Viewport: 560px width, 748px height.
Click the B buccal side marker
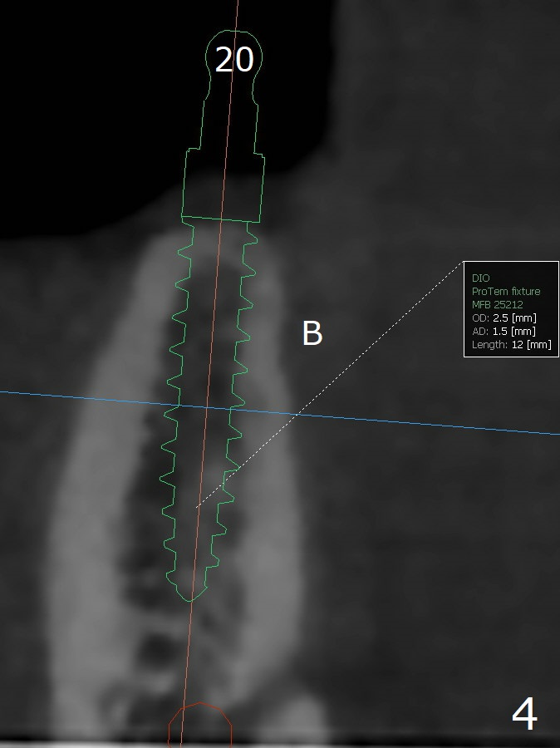click(312, 333)
